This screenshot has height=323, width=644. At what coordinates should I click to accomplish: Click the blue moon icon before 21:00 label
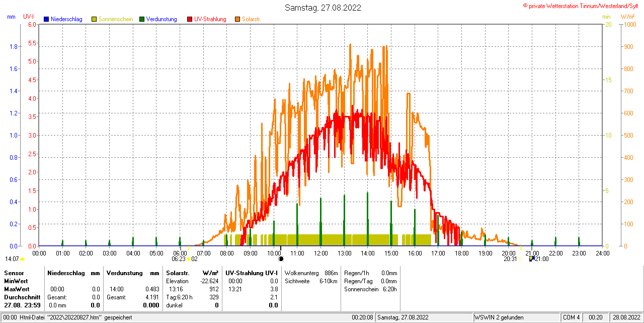click(531, 259)
